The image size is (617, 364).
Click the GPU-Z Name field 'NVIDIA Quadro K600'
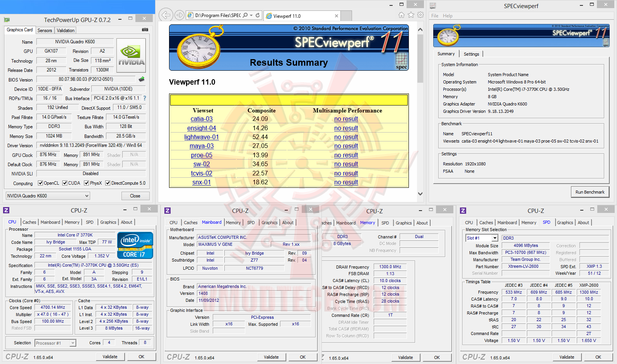(75, 42)
